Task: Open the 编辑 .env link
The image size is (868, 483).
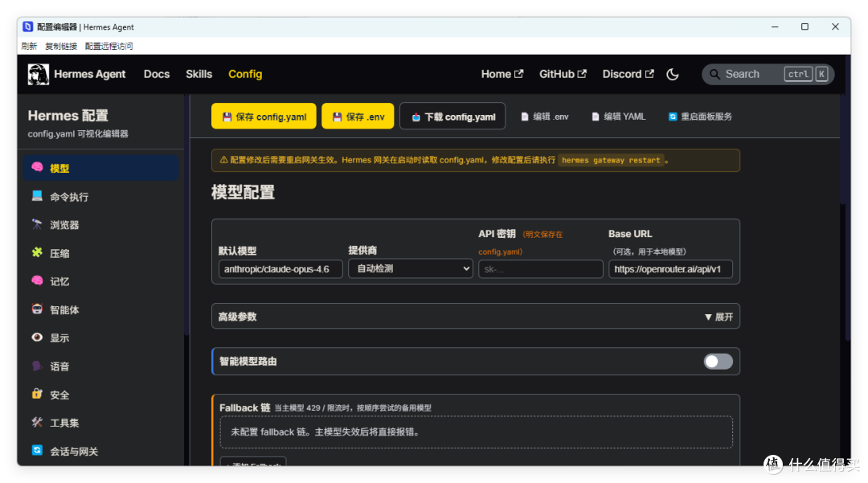Action: (545, 117)
